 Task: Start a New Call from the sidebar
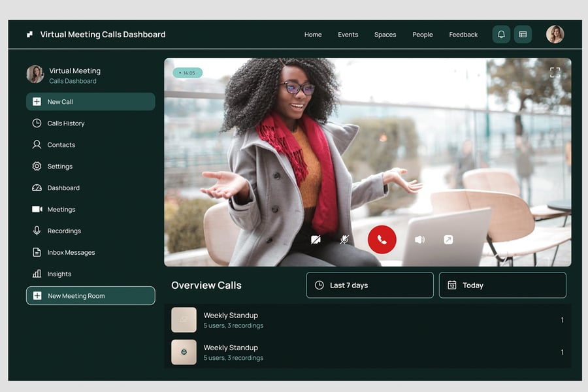point(90,102)
